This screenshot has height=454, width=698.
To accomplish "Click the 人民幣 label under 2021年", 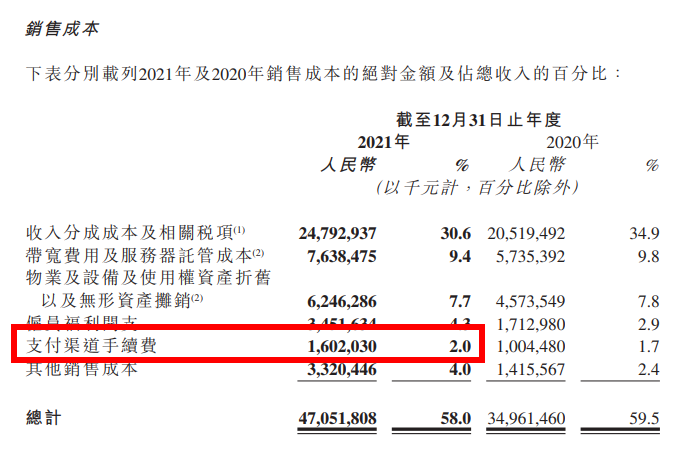I will click(x=346, y=164).
